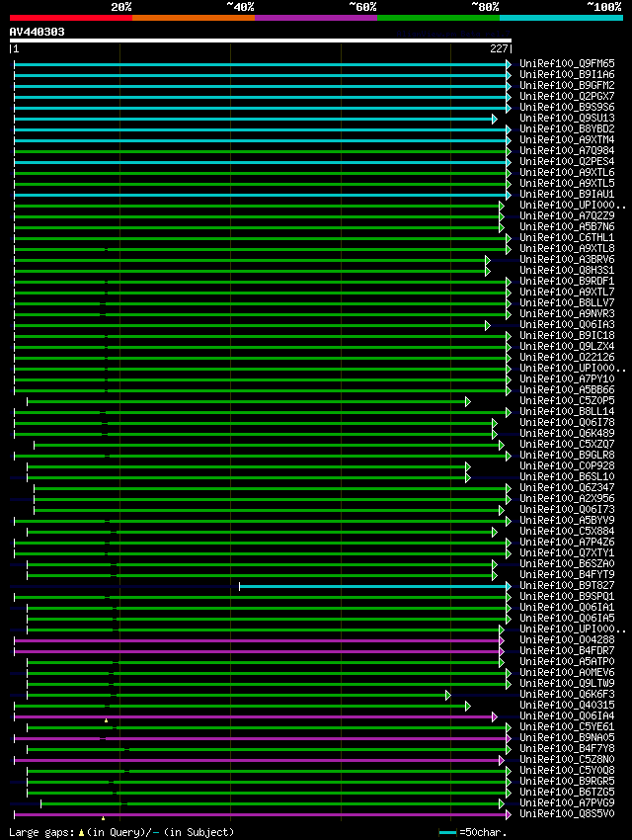Image resolution: width=632 pixels, height=840 pixels.
Task: Click the arrowhead of the UniRef100_C5X884 alignment
Action: [x=495, y=533]
